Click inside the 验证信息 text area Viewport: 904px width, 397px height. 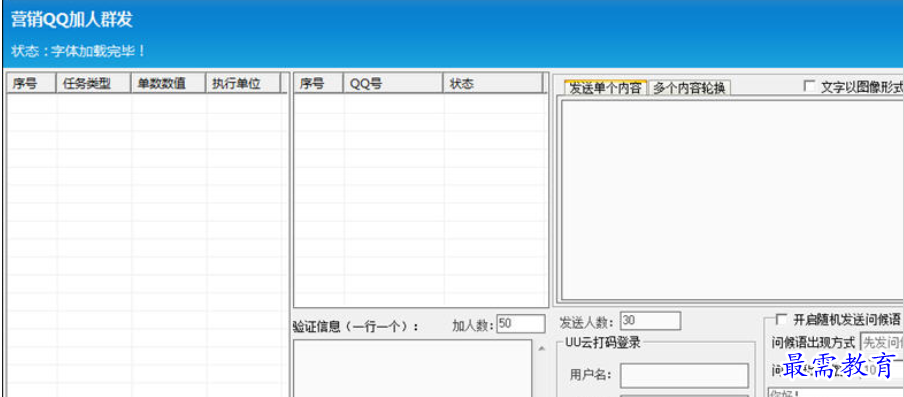tap(413, 368)
